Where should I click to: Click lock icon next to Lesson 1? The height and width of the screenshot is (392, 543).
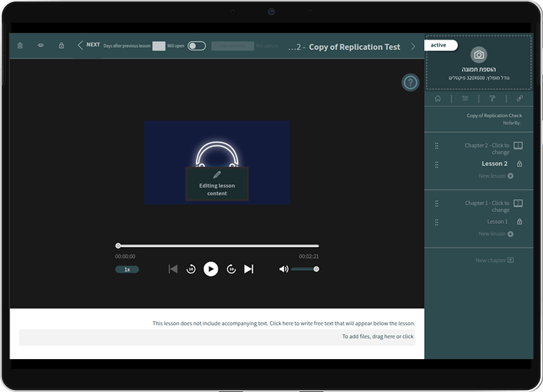pyautogui.click(x=520, y=222)
